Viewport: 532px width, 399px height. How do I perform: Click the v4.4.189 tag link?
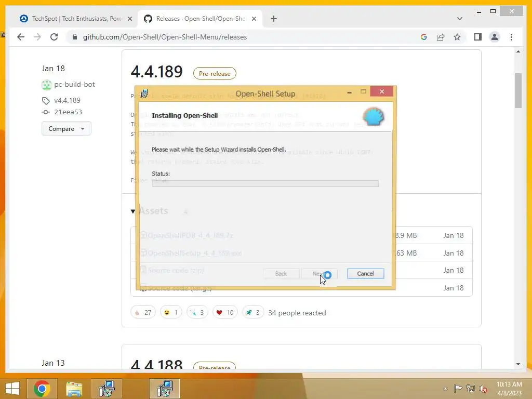coord(67,100)
